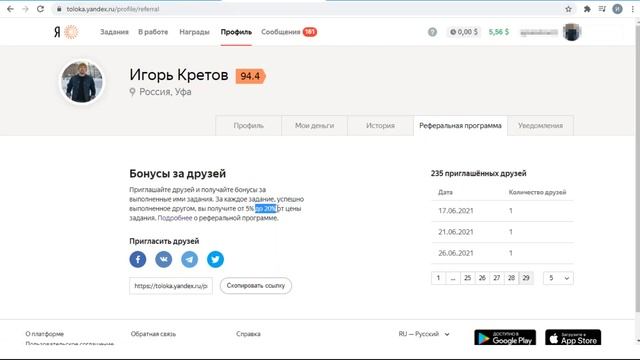Go to page 28 of invited friends

(511, 278)
